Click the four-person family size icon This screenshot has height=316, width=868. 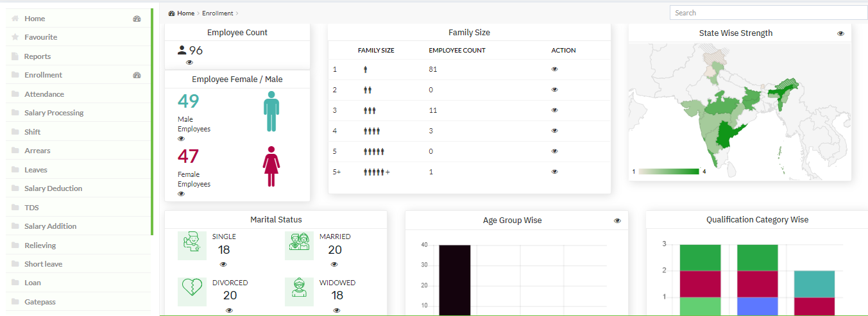click(x=372, y=131)
